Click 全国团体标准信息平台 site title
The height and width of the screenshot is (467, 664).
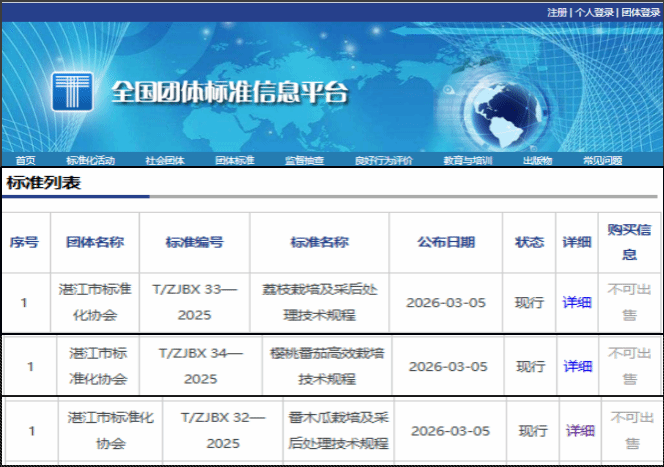(x=229, y=93)
